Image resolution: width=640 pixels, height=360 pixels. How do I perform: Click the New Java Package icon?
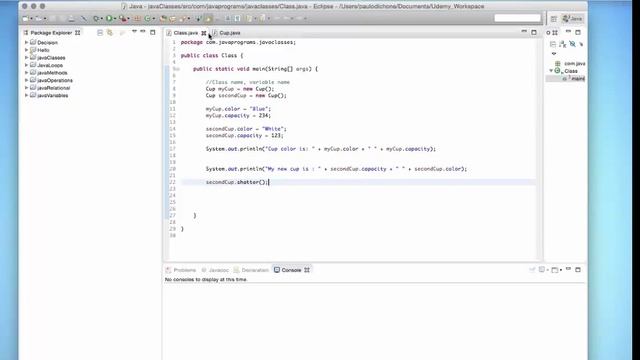click(138, 18)
